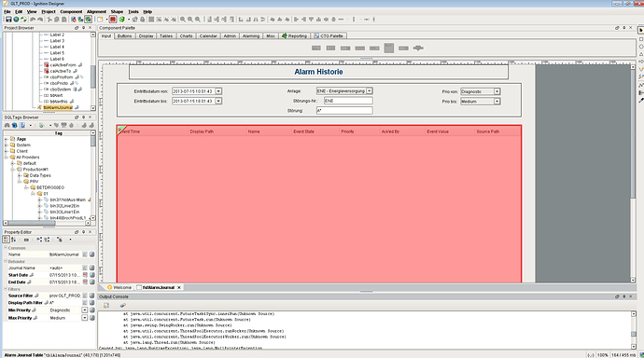Select tblAlarmJournal in the Project Browser tree
This screenshot has width=644, height=358.
(58, 107)
